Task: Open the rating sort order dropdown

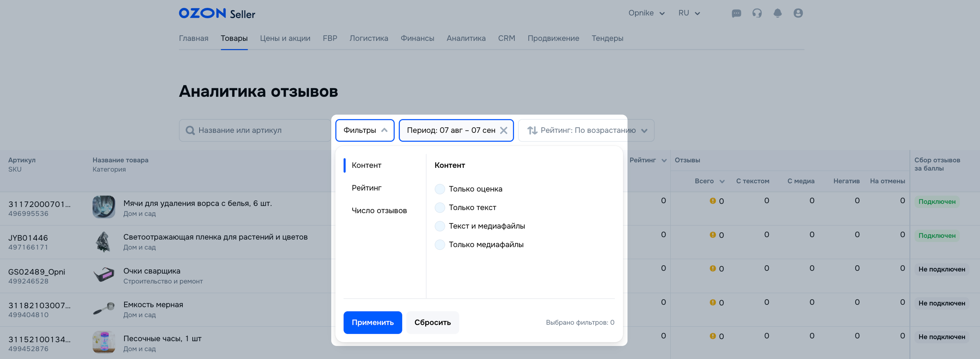Action: point(586,130)
